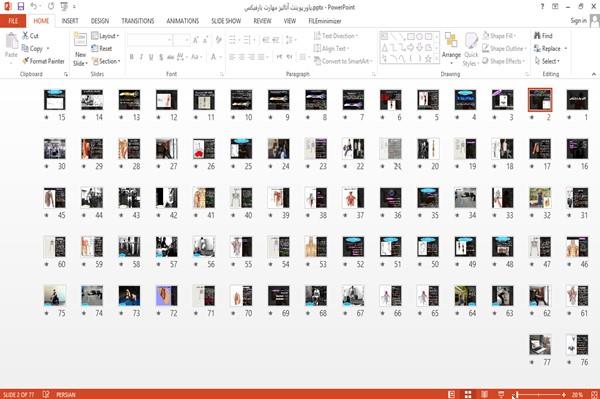Switch to the INSERT tab
The height and width of the screenshot is (399, 600).
[x=70, y=21]
